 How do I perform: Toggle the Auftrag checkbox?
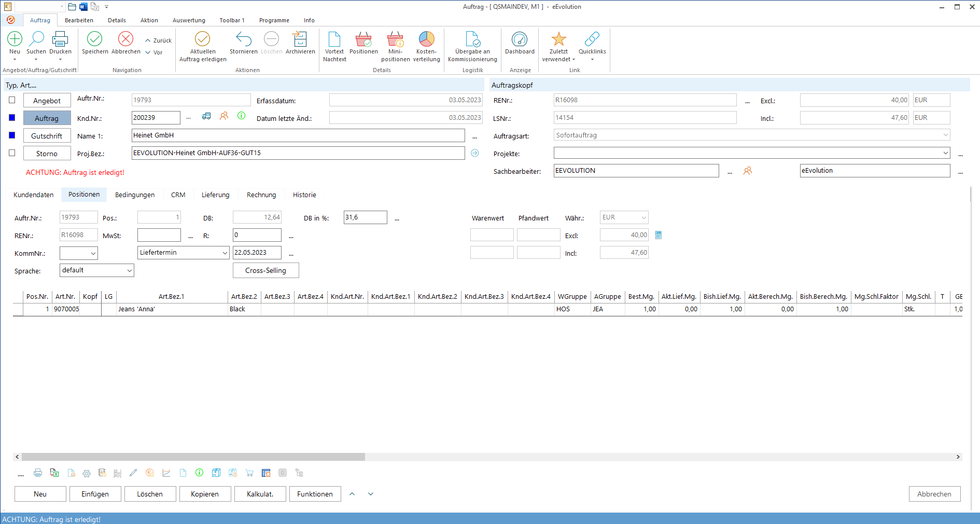click(x=12, y=118)
